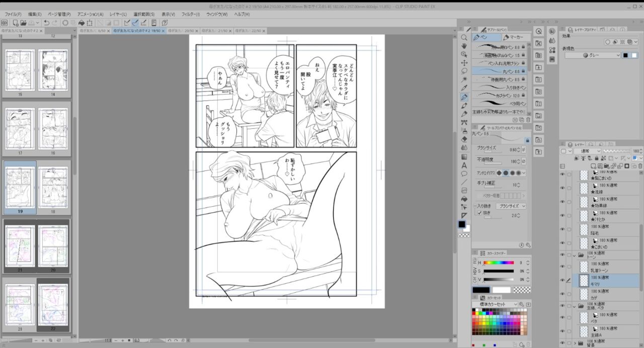Select the Gradient tool
Screen dimensions: 644x348
coord(464,156)
